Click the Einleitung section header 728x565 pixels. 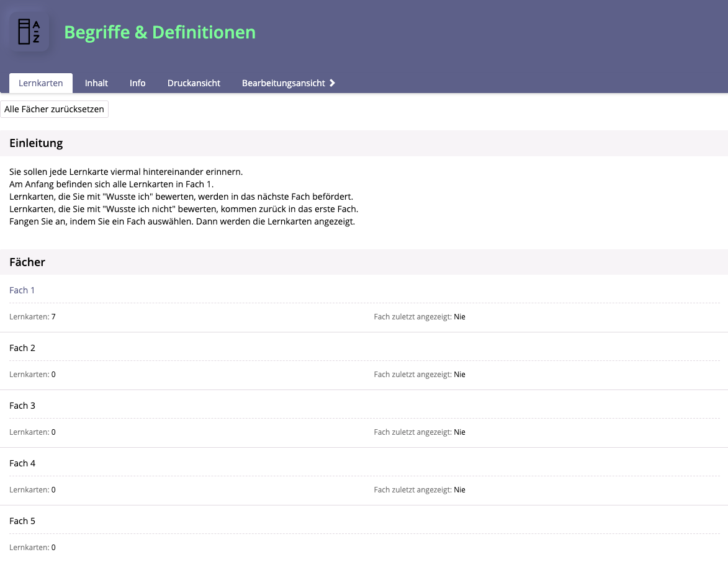pyautogui.click(x=36, y=143)
